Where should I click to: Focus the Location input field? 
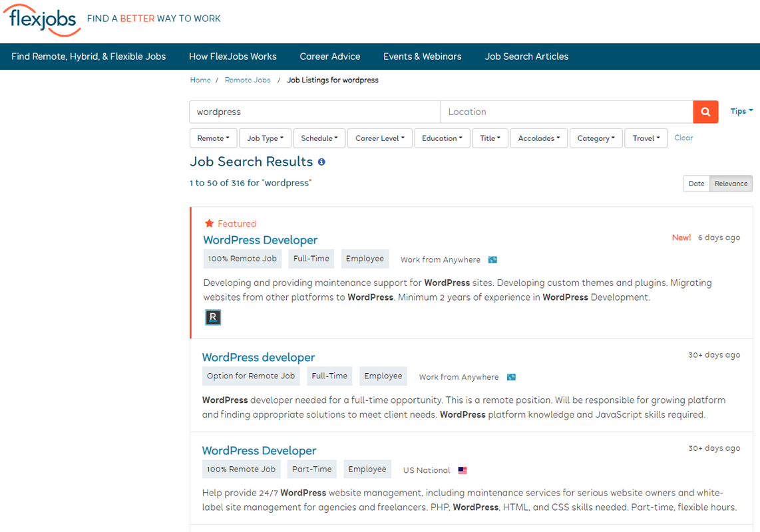coord(566,112)
